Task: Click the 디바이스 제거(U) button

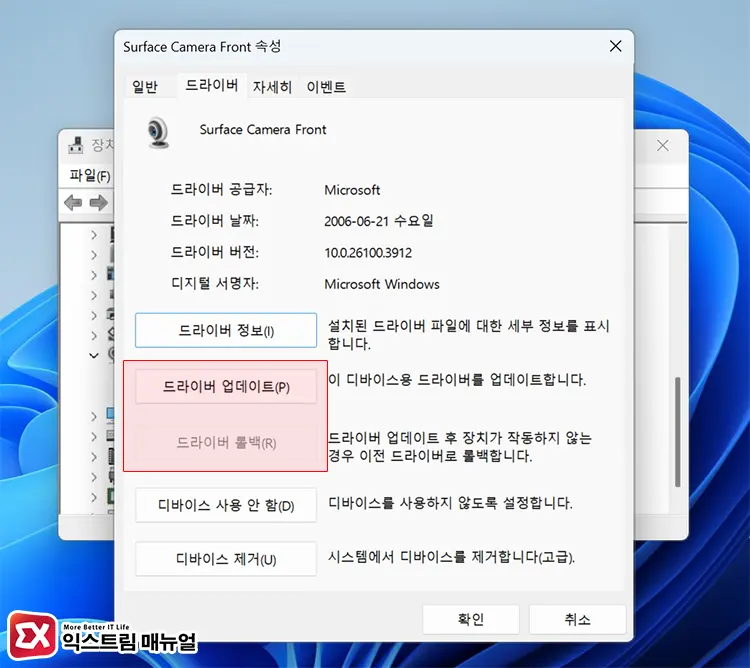Action: tap(226, 558)
